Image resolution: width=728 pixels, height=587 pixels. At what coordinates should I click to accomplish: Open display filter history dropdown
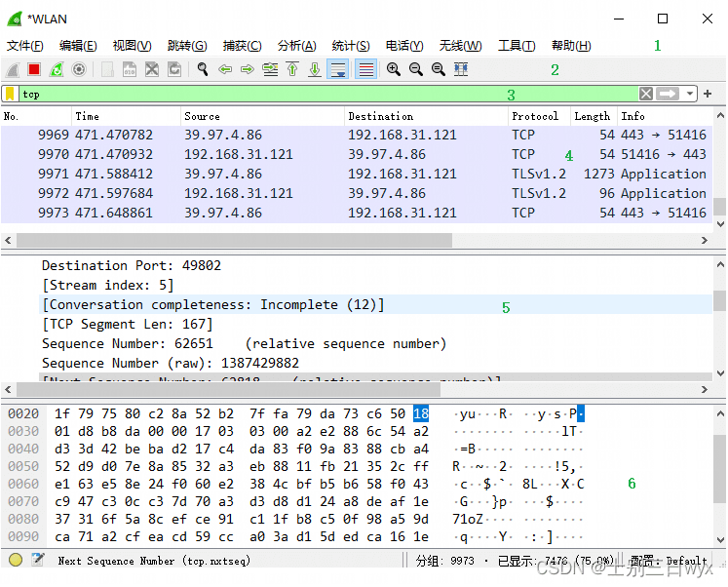tap(690, 94)
